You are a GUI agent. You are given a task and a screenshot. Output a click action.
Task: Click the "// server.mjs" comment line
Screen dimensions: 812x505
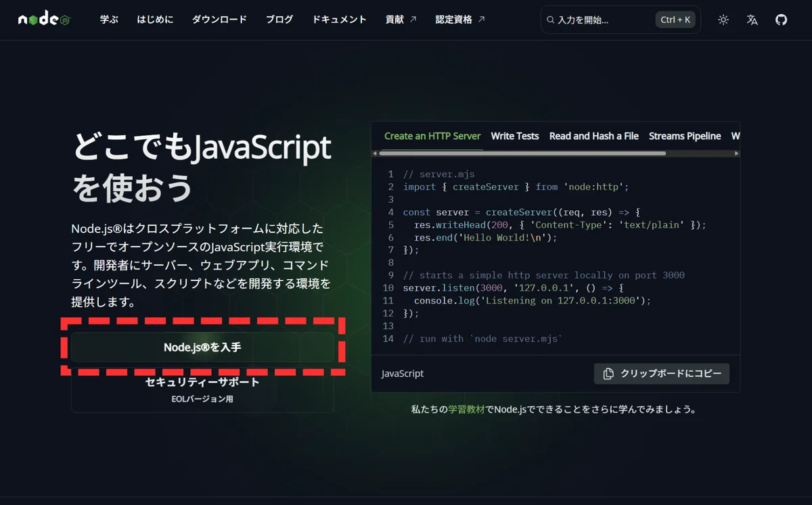[438, 174]
